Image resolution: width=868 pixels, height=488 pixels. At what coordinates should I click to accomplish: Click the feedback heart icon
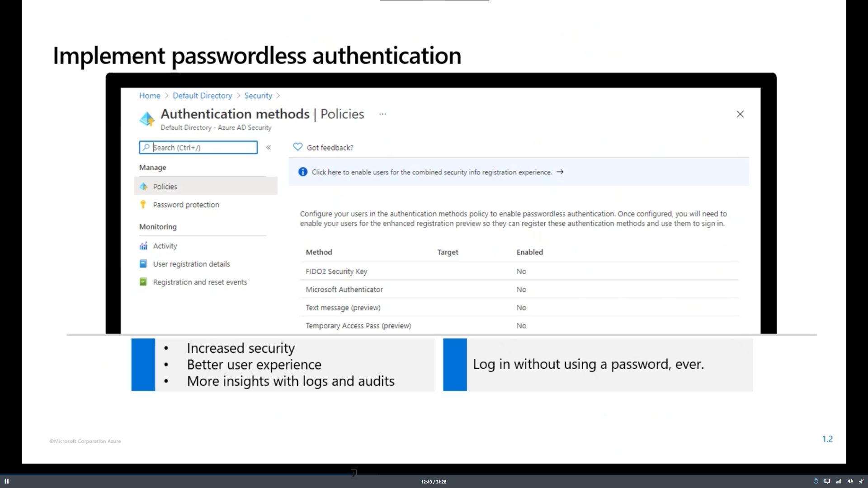pyautogui.click(x=297, y=147)
